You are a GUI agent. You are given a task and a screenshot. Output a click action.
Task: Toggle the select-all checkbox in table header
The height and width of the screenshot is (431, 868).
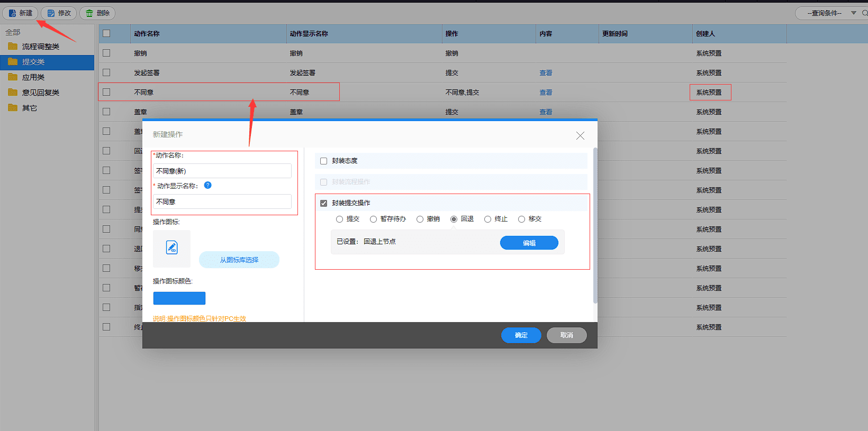(106, 33)
